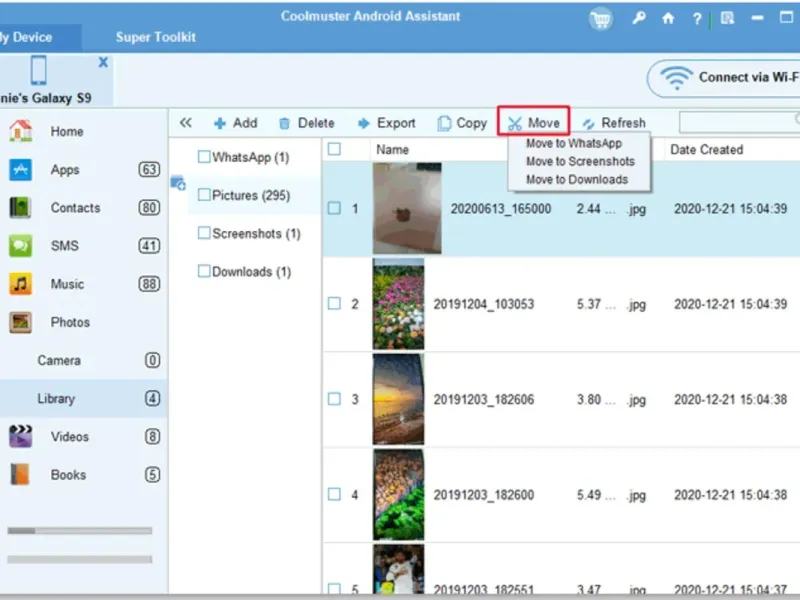This screenshot has height=600, width=800.
Task: Open the shopping cart icon
Action: [601, 20]
